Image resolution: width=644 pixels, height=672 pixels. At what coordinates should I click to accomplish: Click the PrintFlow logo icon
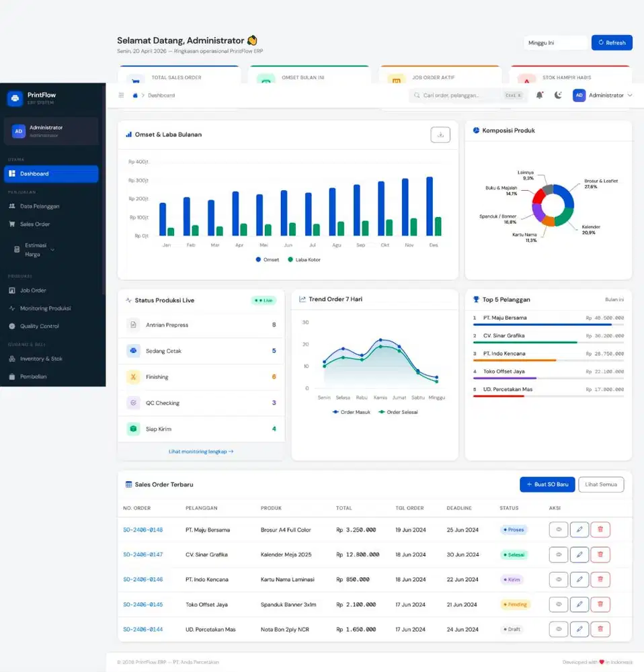[x=15, y=98]
